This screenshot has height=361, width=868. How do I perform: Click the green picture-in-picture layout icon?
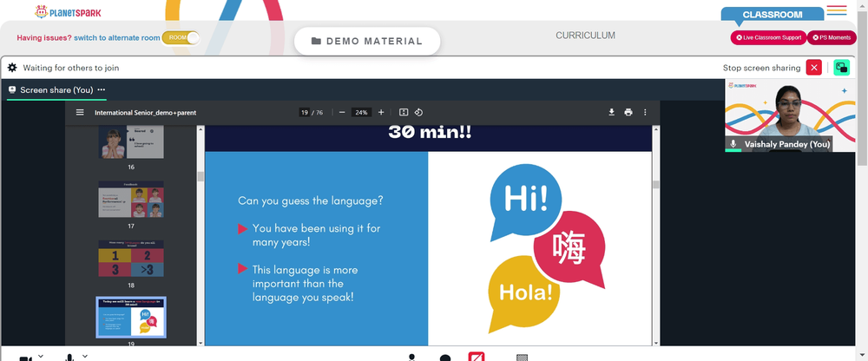(841, 68)
